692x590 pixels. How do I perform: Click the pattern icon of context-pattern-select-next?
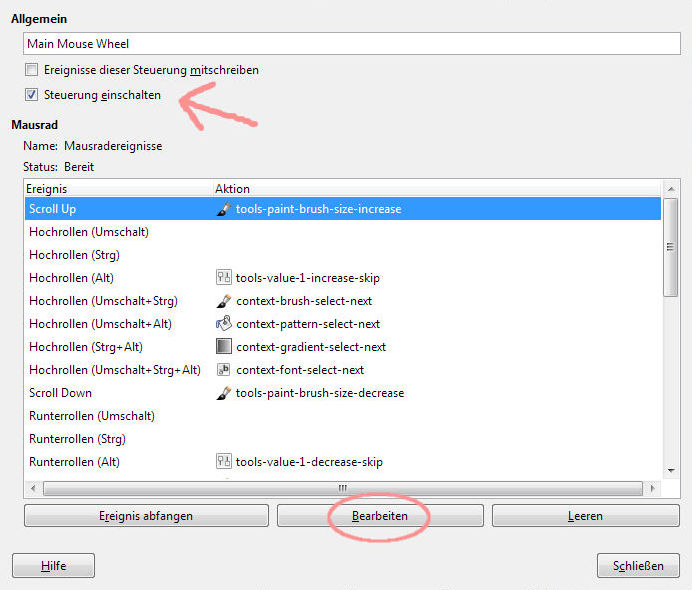click(224, 323)
